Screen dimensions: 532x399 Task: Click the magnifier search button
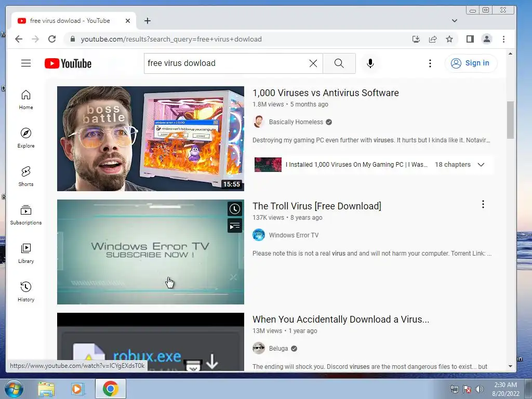click(x=339, y=63)
